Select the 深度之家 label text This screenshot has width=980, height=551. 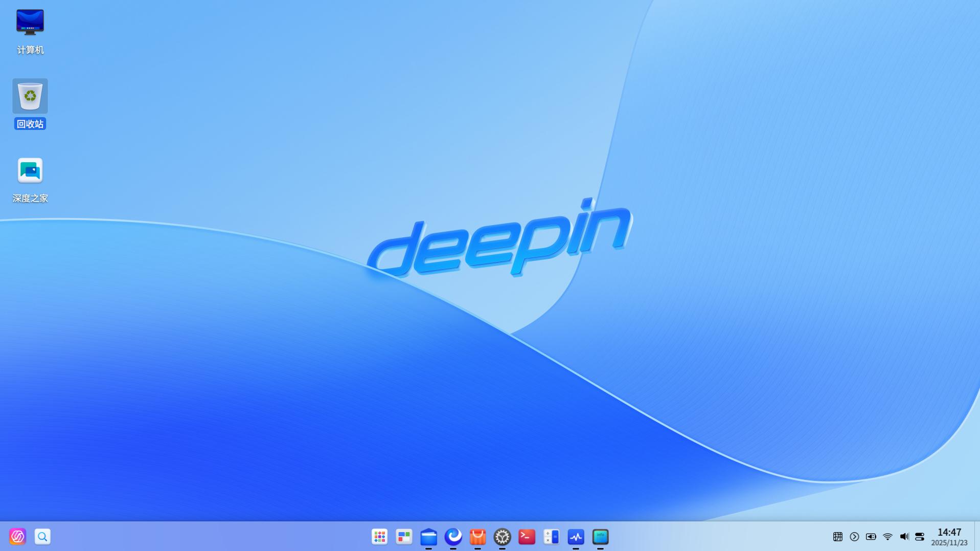tap(30, 198)
